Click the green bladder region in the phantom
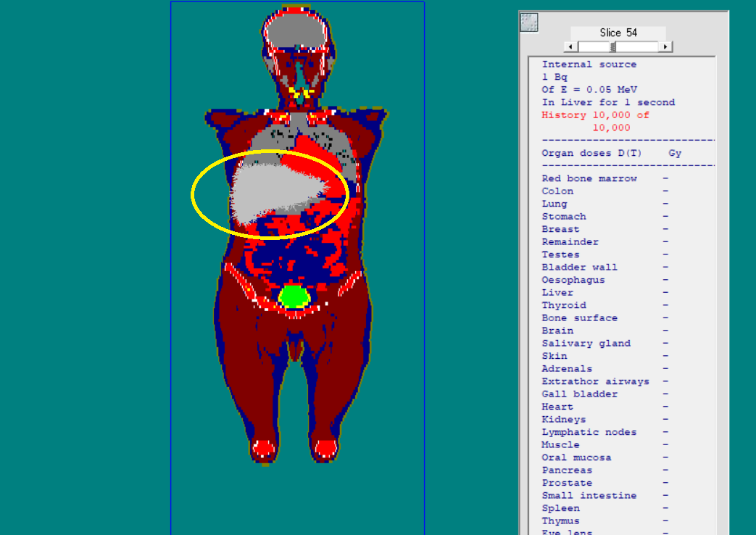This screenshot has width=756, height=535. click(294, 296)
